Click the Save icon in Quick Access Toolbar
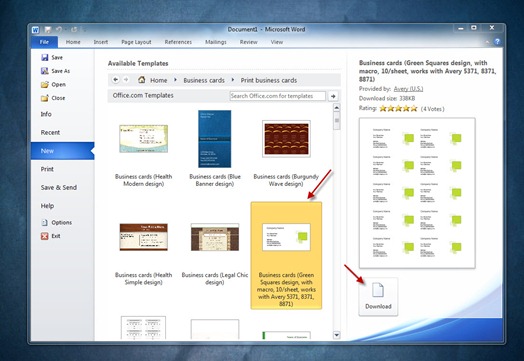 pos(48,29)
